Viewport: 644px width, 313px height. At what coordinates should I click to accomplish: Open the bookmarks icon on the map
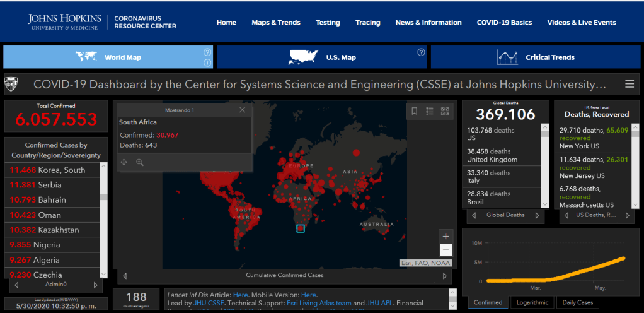pos(415,111)
